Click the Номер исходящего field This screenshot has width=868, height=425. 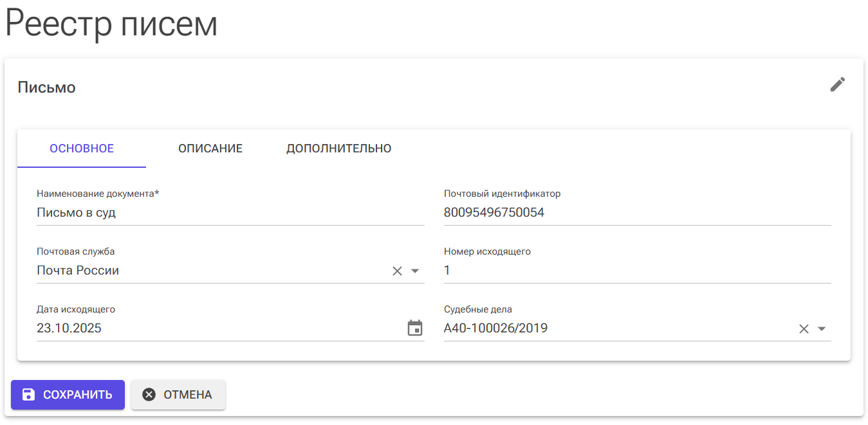click(579, 270)
